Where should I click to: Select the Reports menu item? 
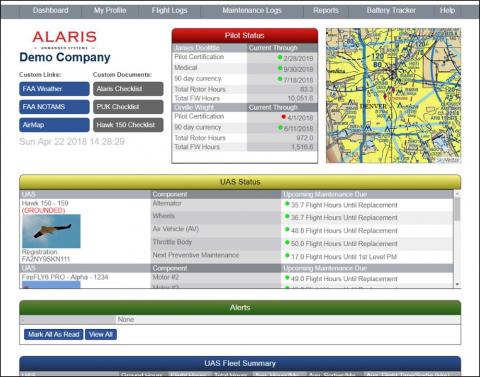pos(326,10)
